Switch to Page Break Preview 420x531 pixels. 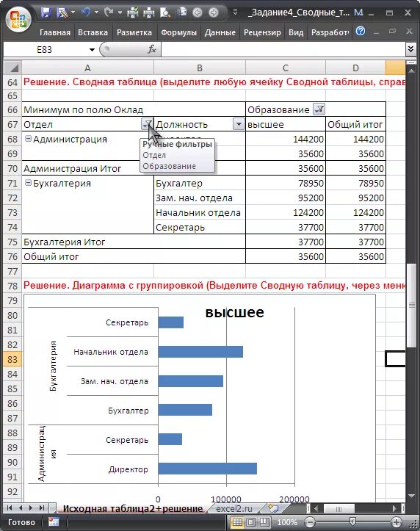pyautogui.click(x=264, y=522)
